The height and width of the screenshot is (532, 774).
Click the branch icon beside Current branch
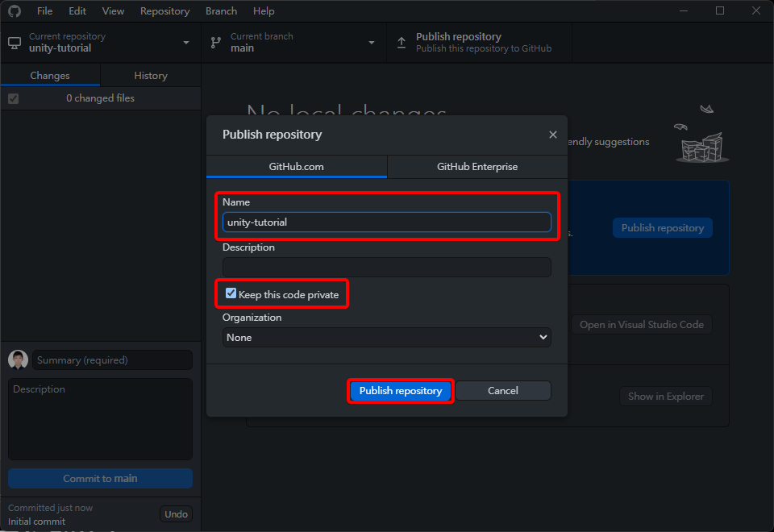216,43
